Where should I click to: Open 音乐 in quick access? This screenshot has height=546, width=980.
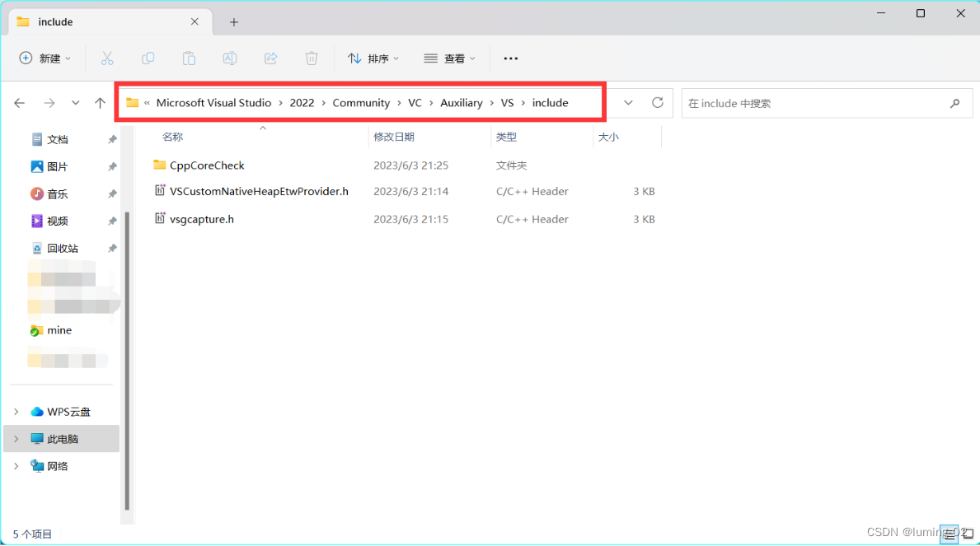(57, 194)
